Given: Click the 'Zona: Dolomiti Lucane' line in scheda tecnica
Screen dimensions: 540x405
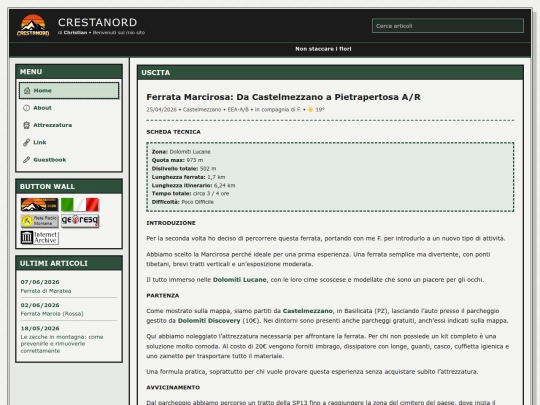Looking at the screenshot, I should [181, 152].
